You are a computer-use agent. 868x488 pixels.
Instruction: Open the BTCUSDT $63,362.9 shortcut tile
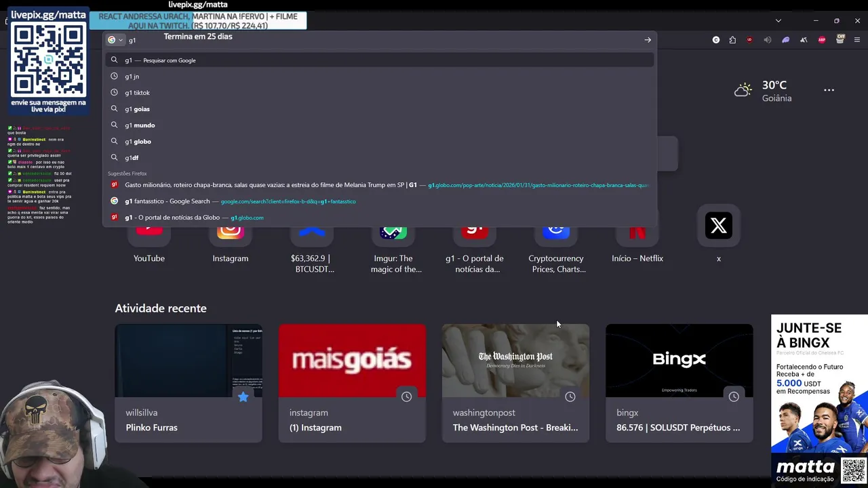coord(312,251)
